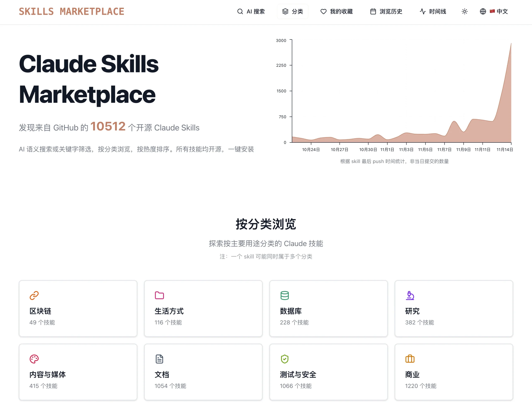The image size is (532, 405).
Task: Select the chain-link icon on the 区块链 card
Action: click(x=34, y=296)
